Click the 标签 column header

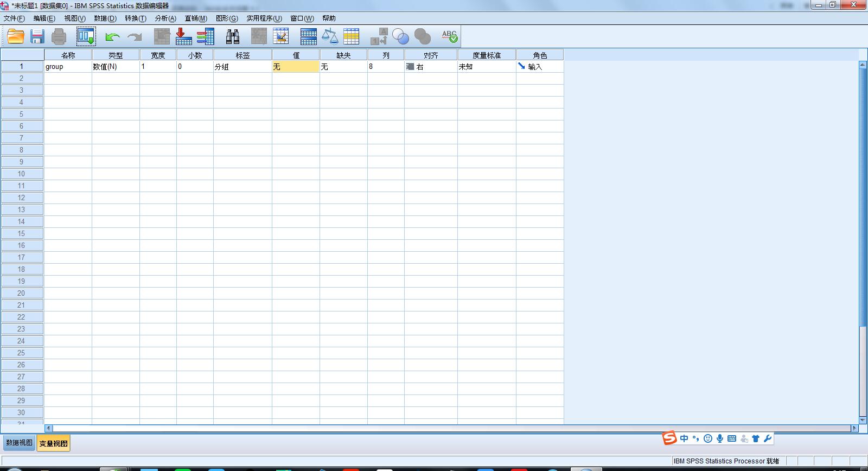coord(242,55)
